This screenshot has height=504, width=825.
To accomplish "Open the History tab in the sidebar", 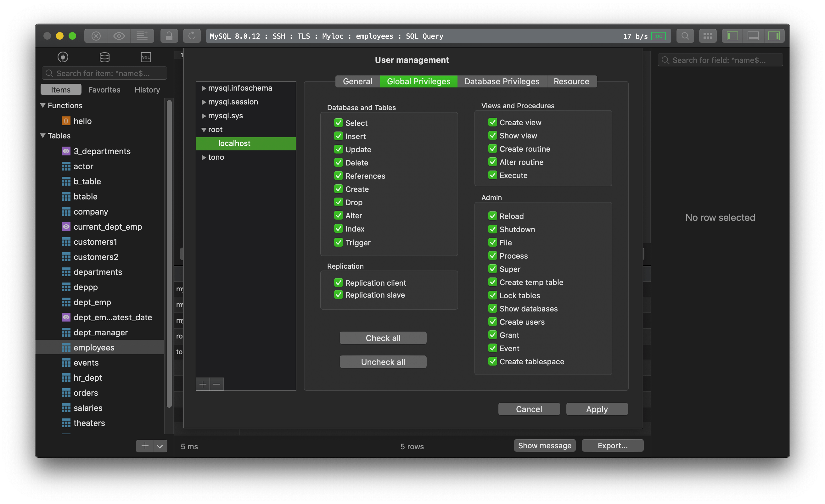I will (x=147, y=89).
